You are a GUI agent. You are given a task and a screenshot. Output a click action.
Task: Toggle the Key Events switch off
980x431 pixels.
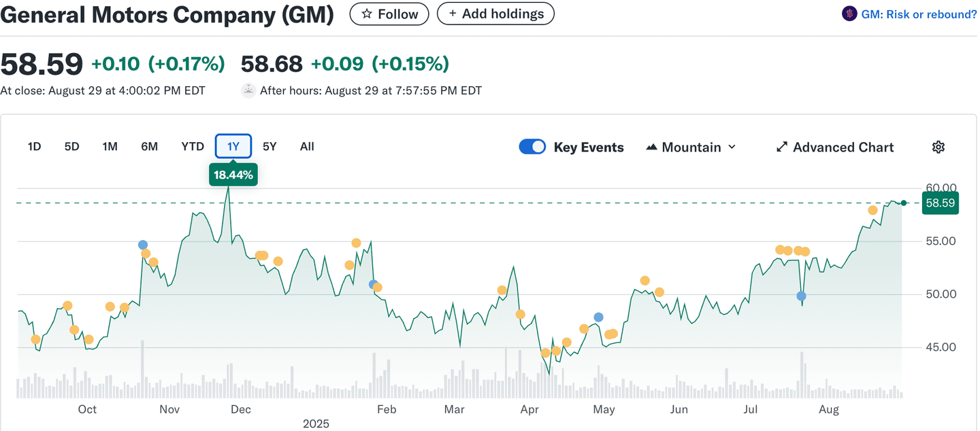point(532,147)
